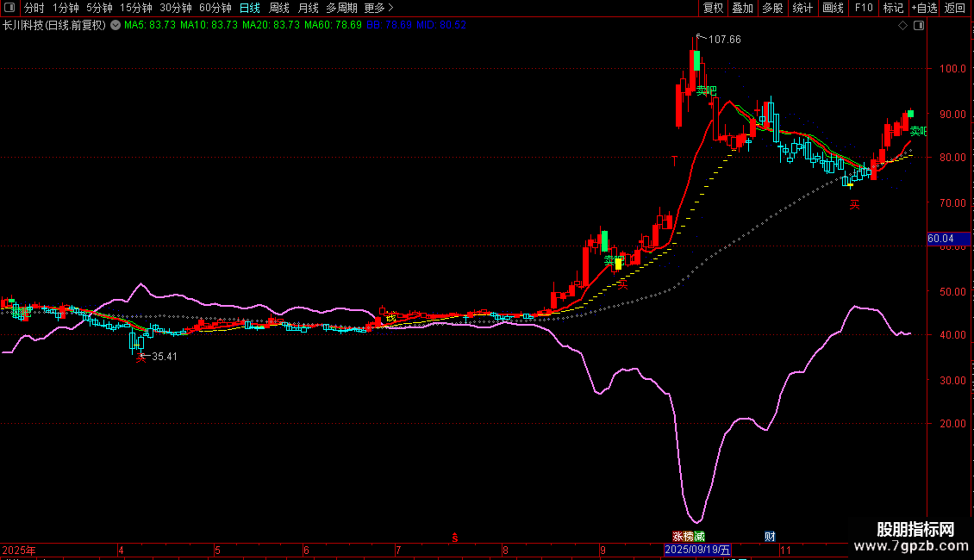Click the 卖吧 signal at the far right
The width and height of the screenshot is (974, 560).
coord(918,131)
